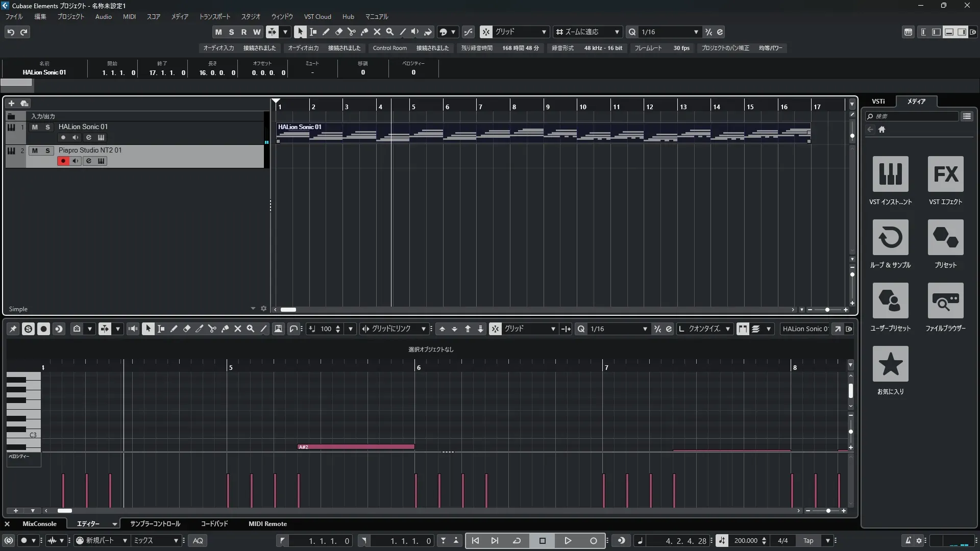Open the Loops & Samples tile
Viewport: 980px width, 551px height.
pos(890,237)
